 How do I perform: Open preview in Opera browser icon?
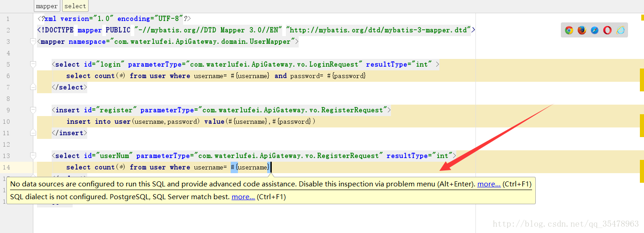tap(607, 30)
